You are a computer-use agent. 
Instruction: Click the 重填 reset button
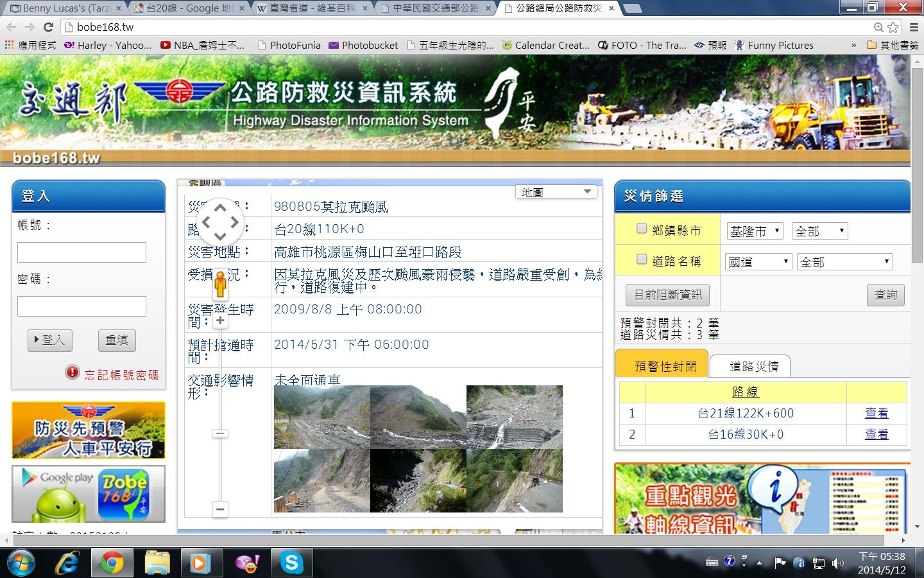[117, 340]
